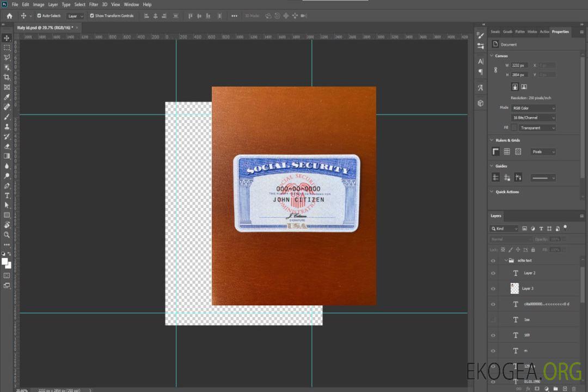Viewport: 588px width, 392px height.
Task: Open the Window menu
Action: coord(131,4)
